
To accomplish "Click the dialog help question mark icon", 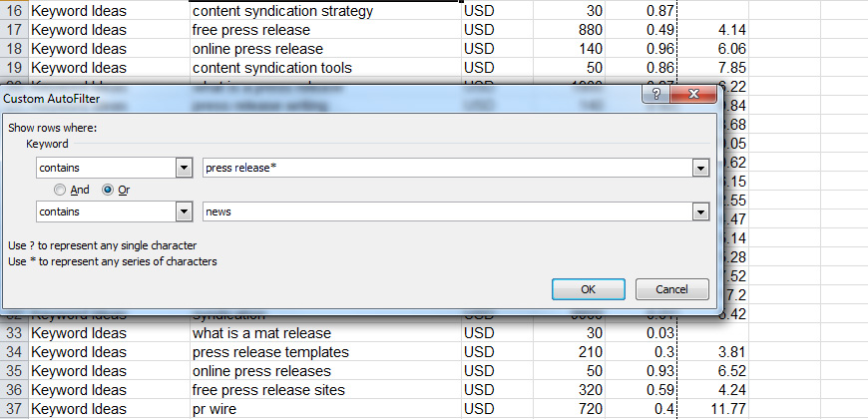I will click(x=655, y=95).
